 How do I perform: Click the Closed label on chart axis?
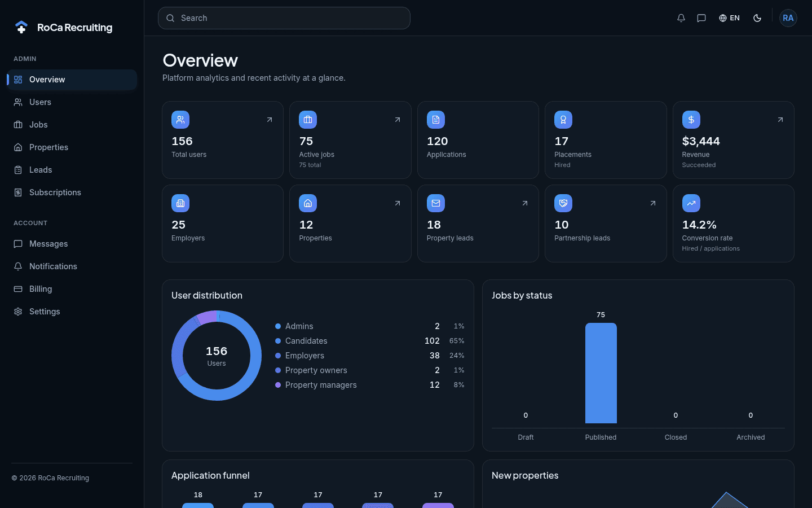tap(676, 437)
